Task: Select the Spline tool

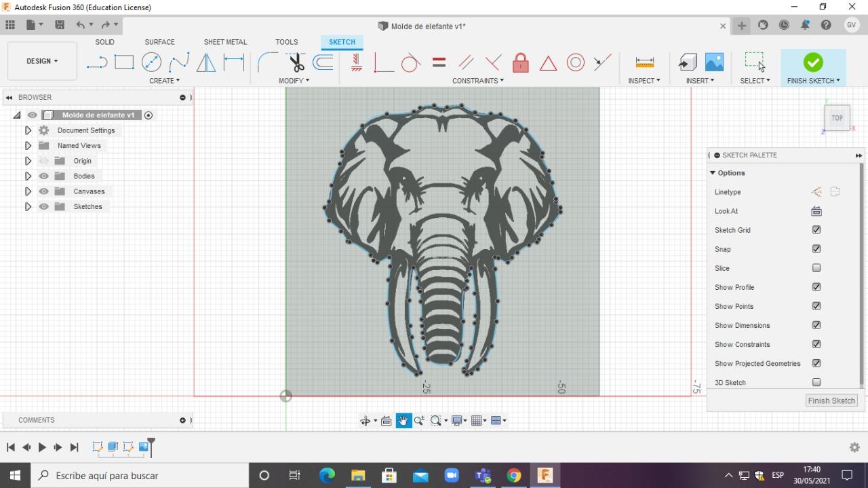Action: (x=179, y=62)
